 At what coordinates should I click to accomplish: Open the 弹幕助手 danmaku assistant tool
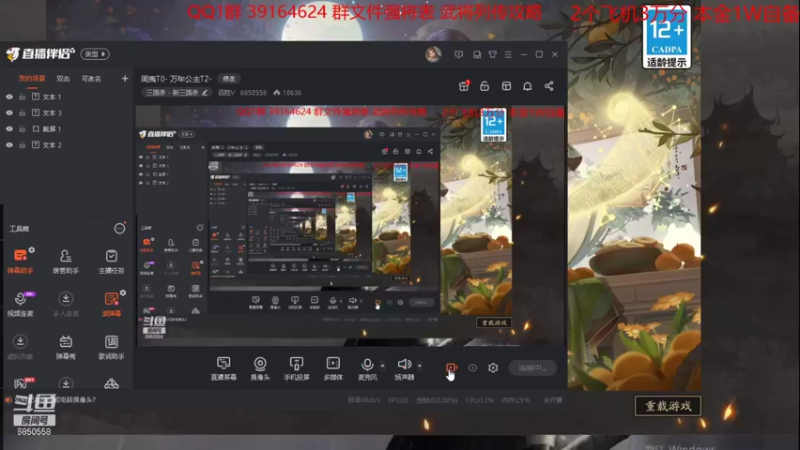[20, 261]
